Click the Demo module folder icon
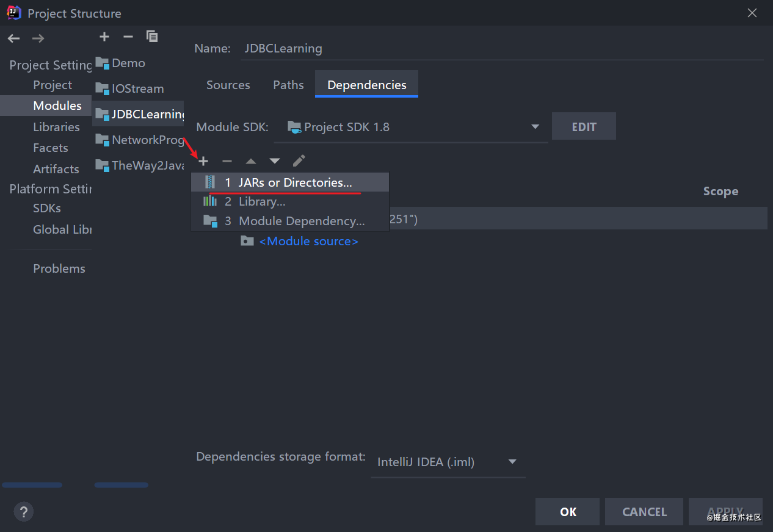 click(x=102, y=63)
